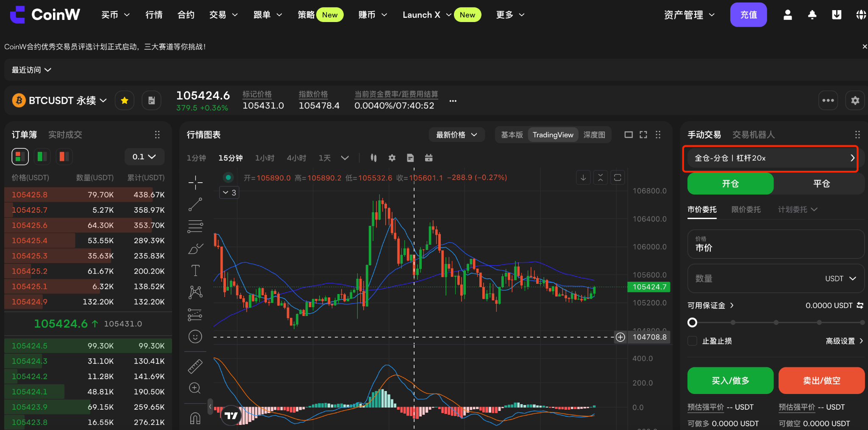Click the CoinW logo
Viewport: 868px width, 430px height.
click(x=45, y=15)
